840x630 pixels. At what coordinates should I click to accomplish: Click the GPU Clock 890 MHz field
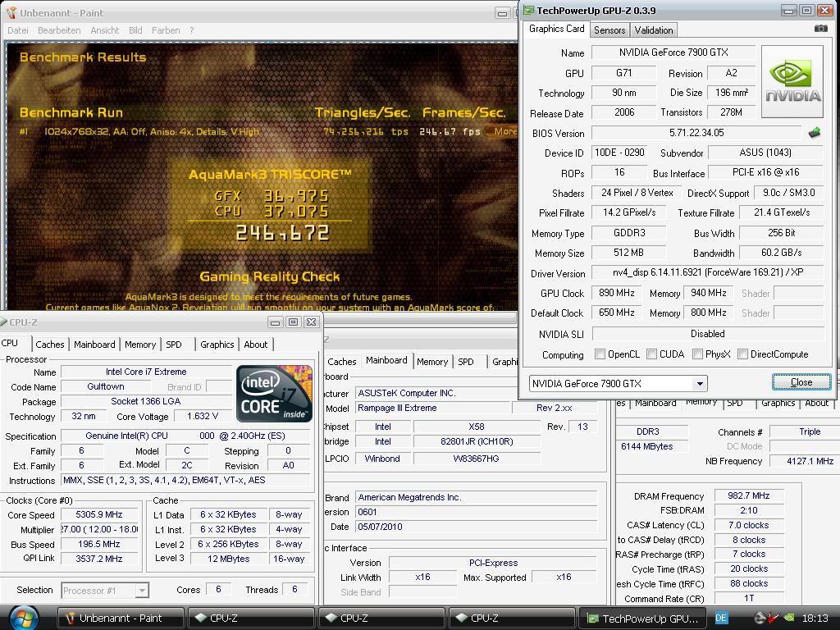[617, 293]
